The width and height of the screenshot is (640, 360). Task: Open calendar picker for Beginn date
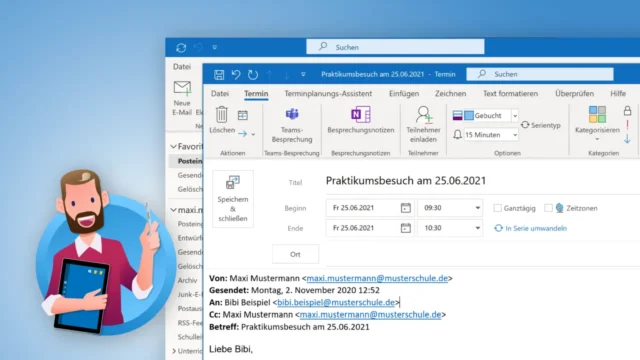pos(405,208)
